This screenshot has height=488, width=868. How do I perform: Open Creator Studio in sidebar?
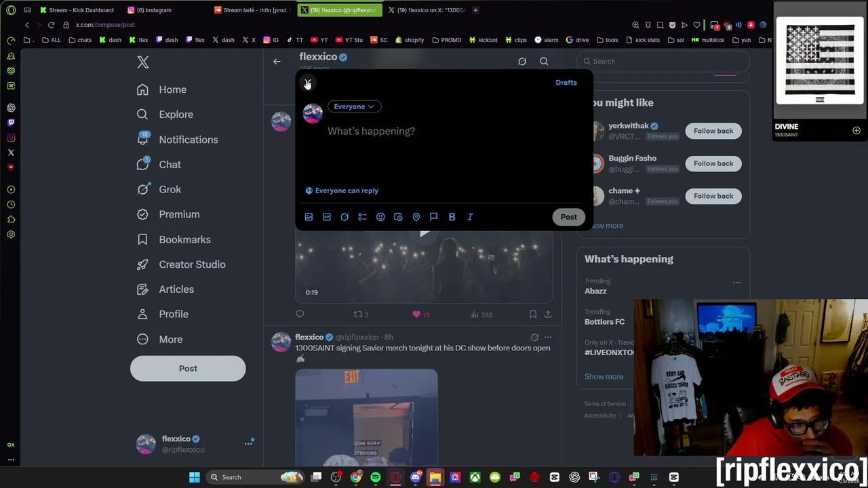coord(181,264)
